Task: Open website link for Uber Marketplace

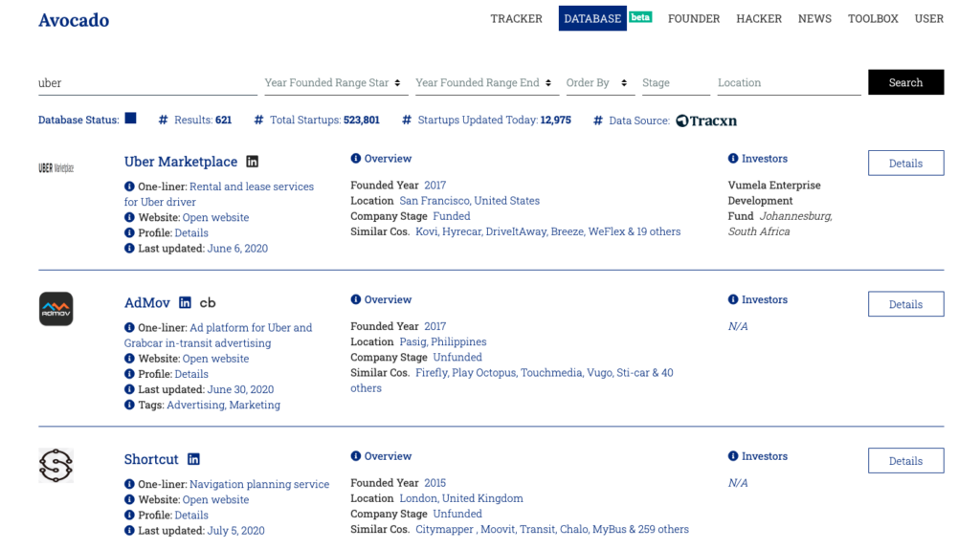Action: click(215, 217)
